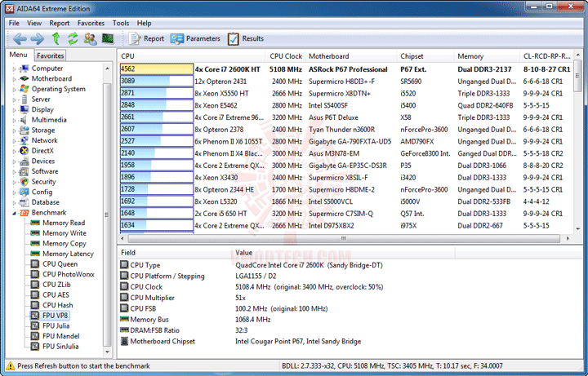Select the Multimedia speaker icon
The height and width of the screenshot is (376, 588).
(x=24, y=120)
